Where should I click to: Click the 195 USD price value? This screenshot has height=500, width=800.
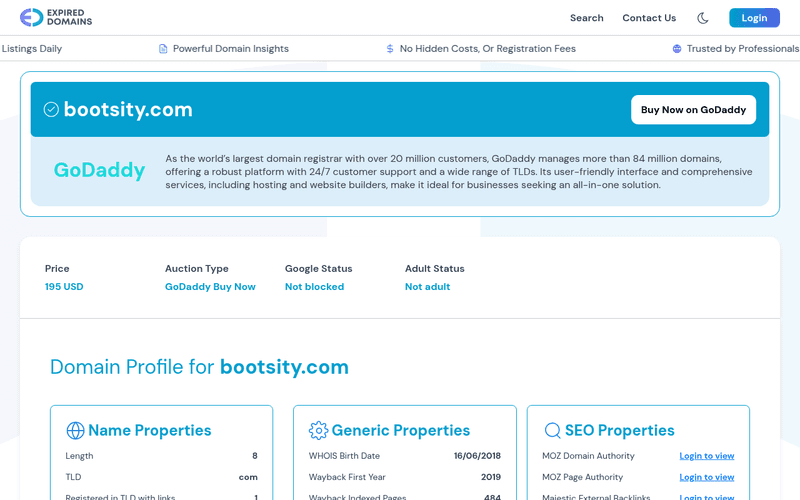64,287
